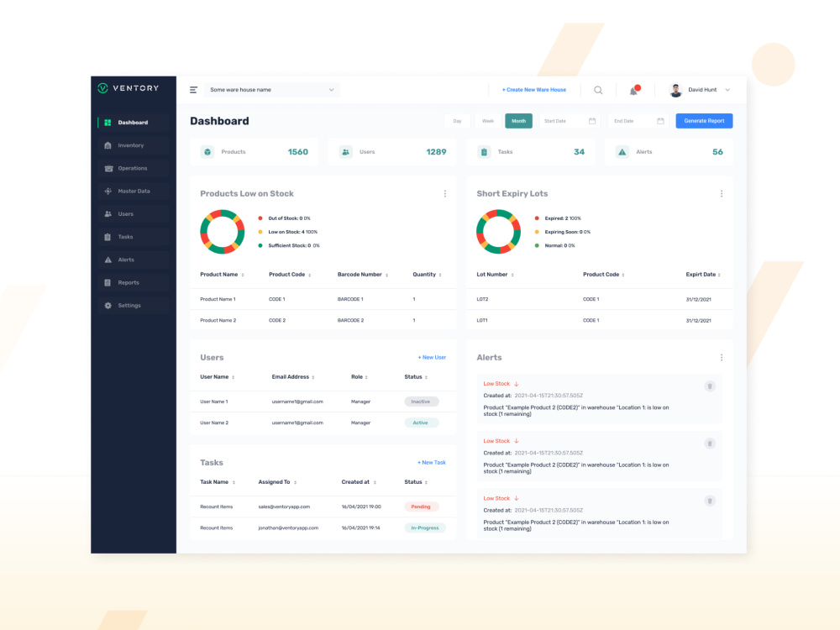Open Alerts panel three-dot menu
840x630 pixels.
tap(721, 357)
